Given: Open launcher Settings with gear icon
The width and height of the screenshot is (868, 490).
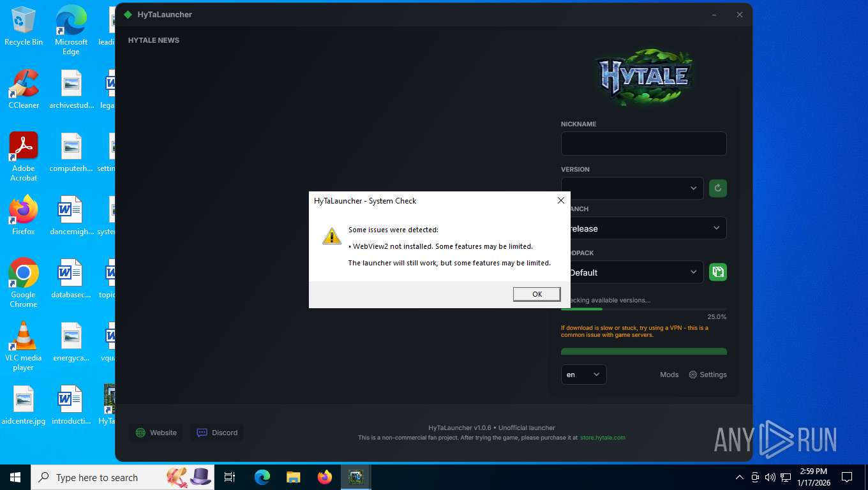Looking at the screenshot, I should (x=707, y=375).
